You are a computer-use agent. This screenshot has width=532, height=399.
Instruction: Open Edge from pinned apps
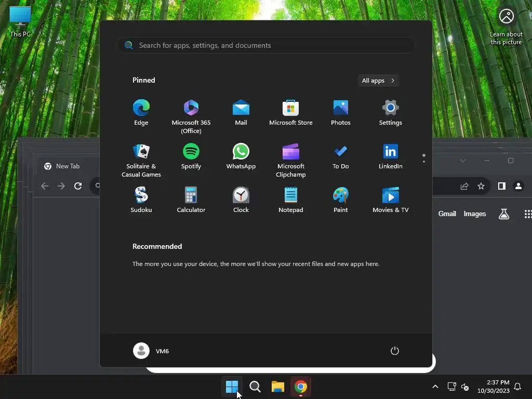click(141, 113)
